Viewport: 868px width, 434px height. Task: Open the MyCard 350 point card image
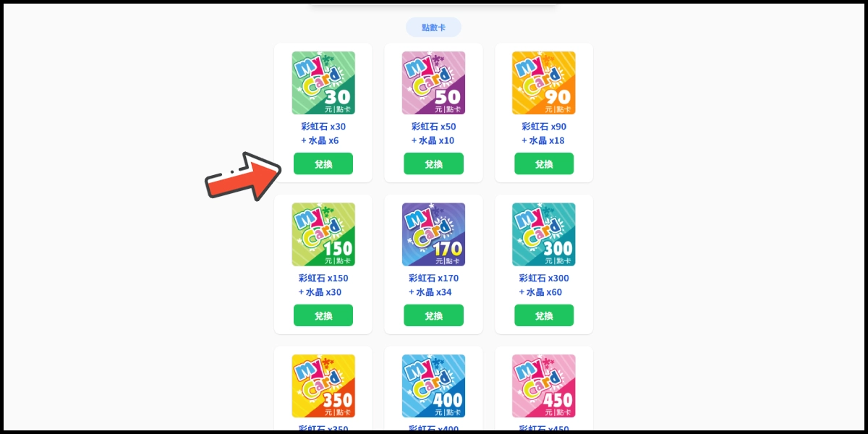[x=323, y=386]
